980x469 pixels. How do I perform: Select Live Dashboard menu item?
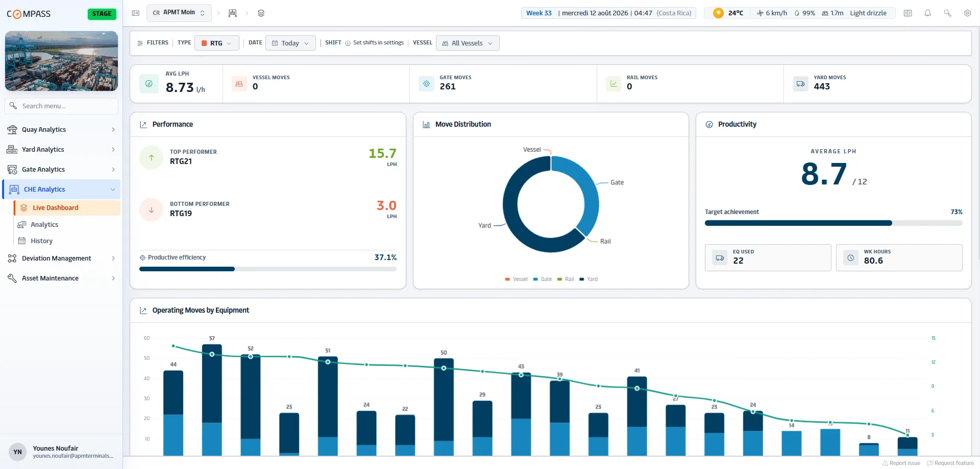(67, 208)
